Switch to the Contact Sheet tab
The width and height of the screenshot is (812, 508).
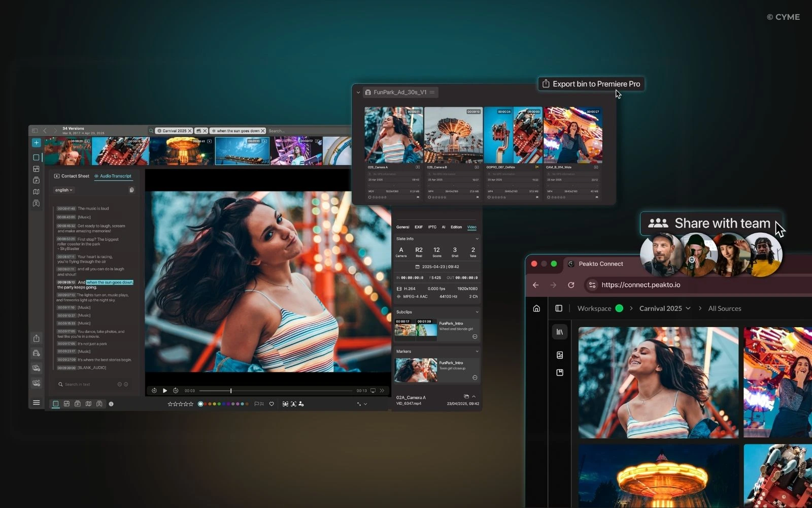click(x=72, y=176)
